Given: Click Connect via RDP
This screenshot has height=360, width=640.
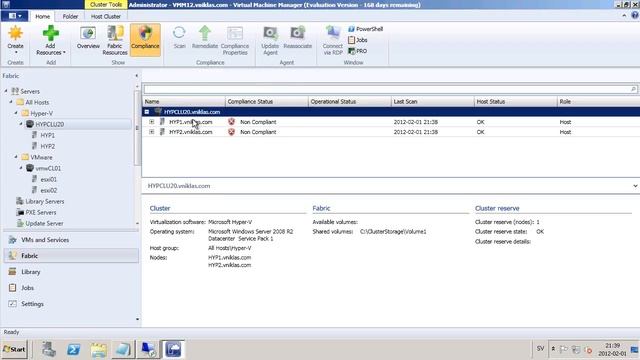Looking at the screenshot, I should click(x=333, y=40).
